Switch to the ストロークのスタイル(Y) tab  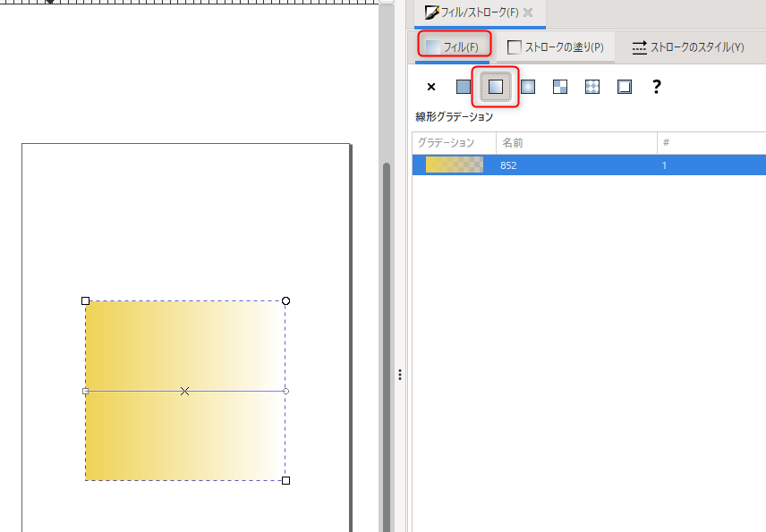click(x=688, y=46)
